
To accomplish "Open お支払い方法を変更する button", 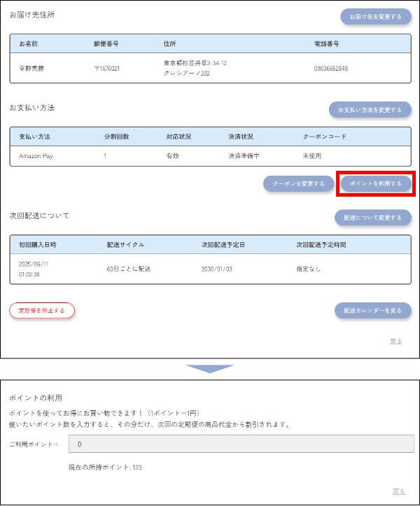I will click(370, 110).
